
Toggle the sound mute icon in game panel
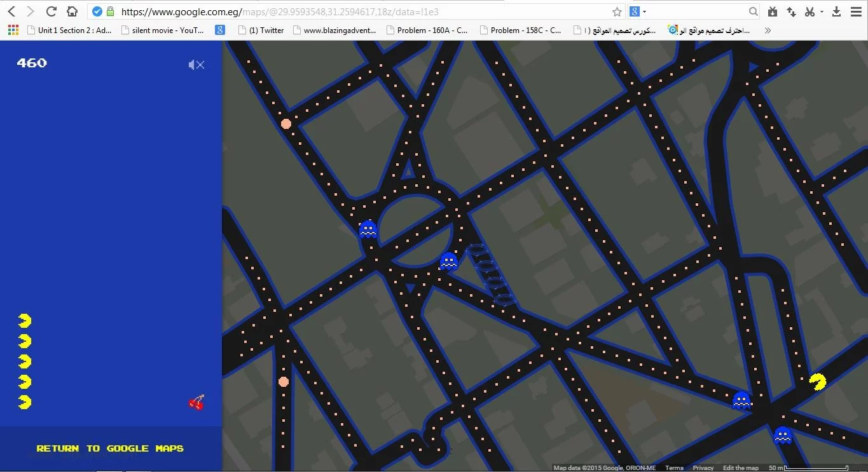tap(196, 65)
